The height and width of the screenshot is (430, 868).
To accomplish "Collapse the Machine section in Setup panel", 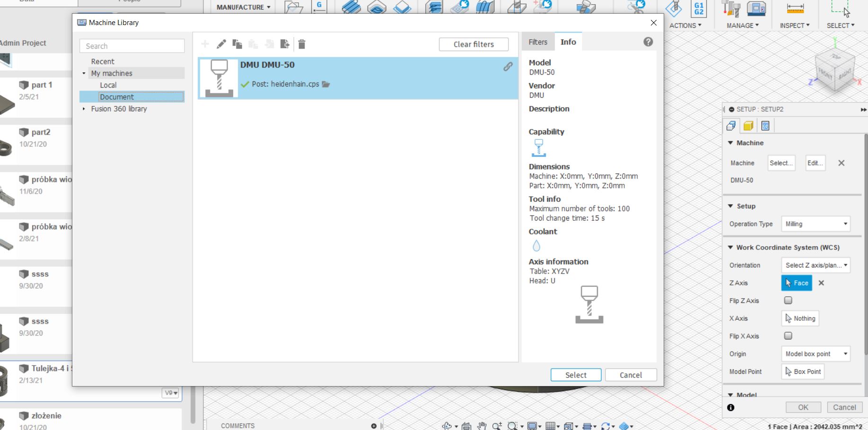I will (730, 143).
